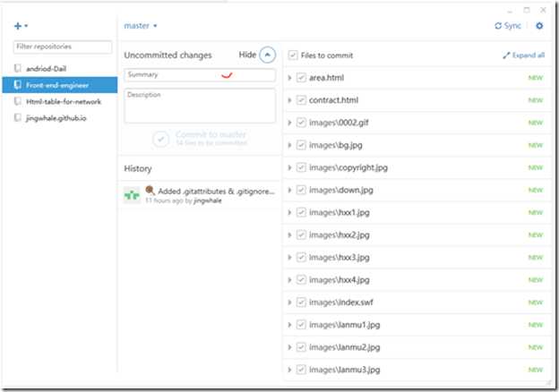Uncheck images\lanmu1.jpg checkbox

301,324
